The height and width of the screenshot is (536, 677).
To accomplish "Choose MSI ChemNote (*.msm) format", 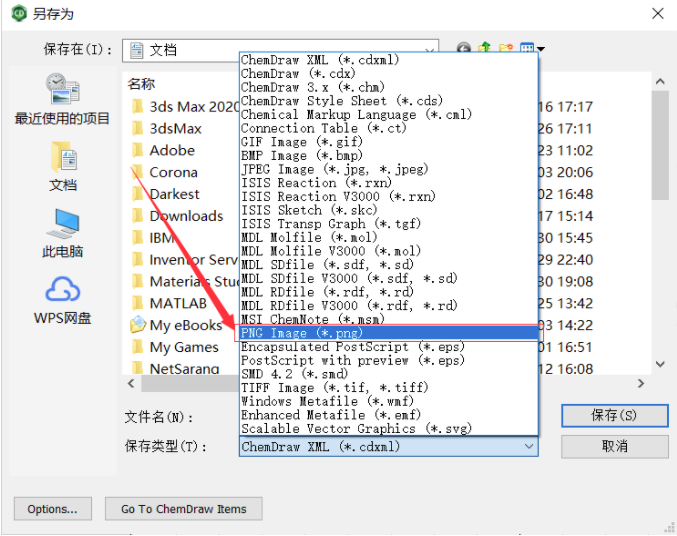I will pyautogui.click(x=389, y=319).
